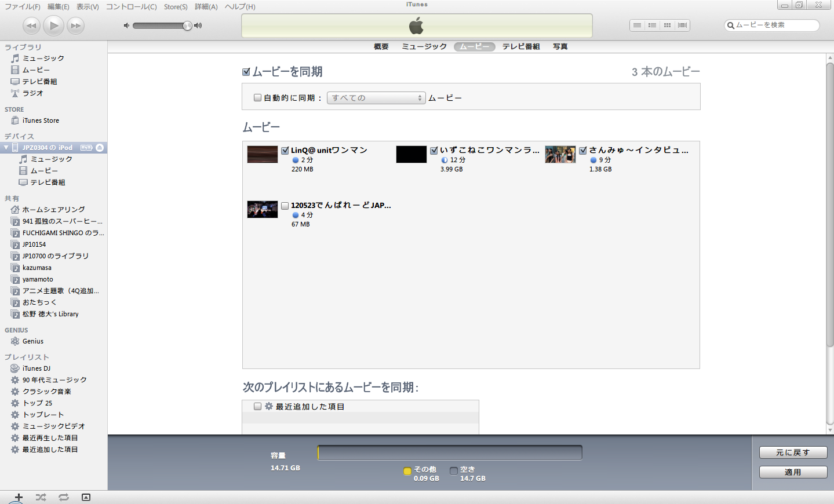This screenshot has height=504, width=834.
Task: Toggle the shuffle icon
Action: 41,498
